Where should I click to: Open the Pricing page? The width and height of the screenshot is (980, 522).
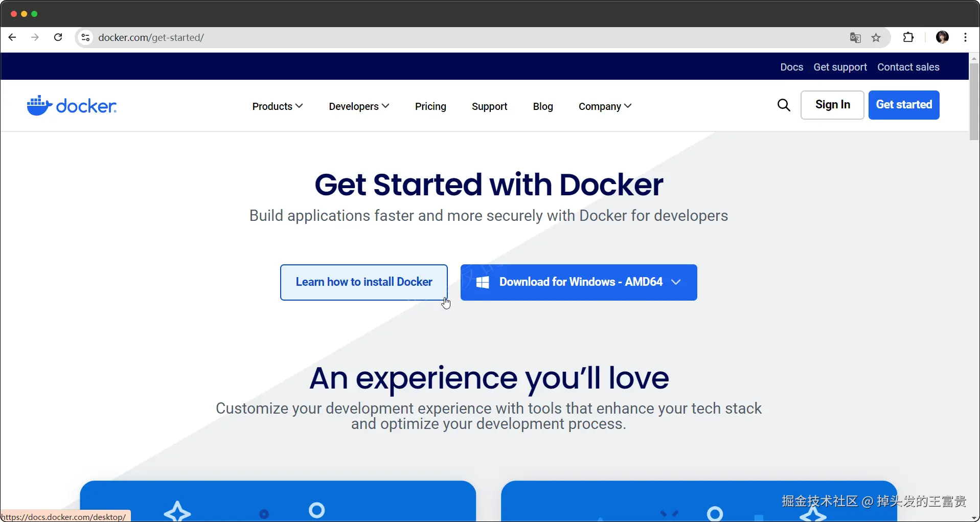pyautogui.click(x=430, y=106)
